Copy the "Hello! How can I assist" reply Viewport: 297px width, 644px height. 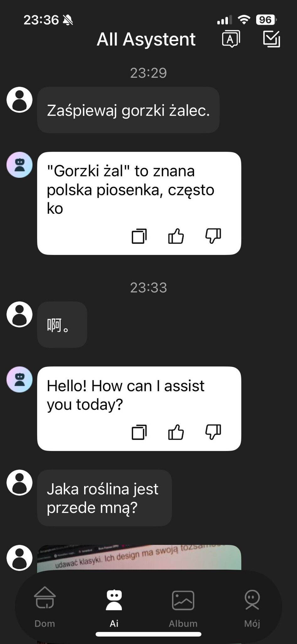tap(139, 432)
